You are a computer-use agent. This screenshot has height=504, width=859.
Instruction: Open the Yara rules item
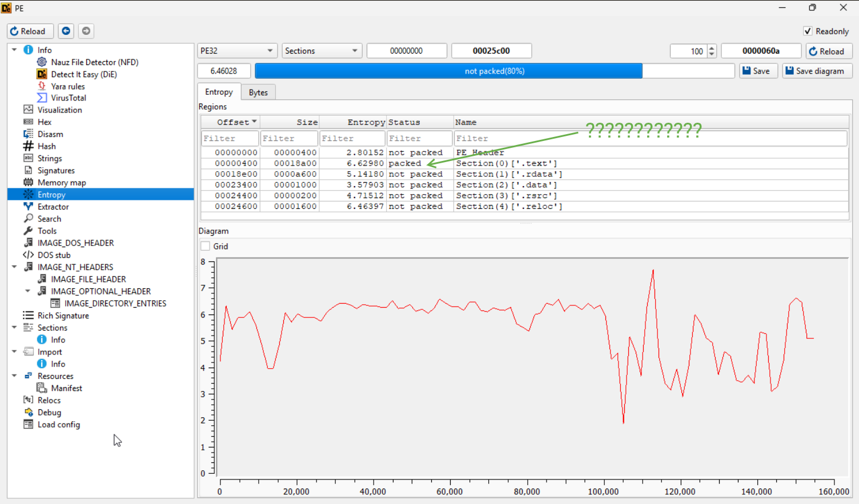(x=67, y=86)
